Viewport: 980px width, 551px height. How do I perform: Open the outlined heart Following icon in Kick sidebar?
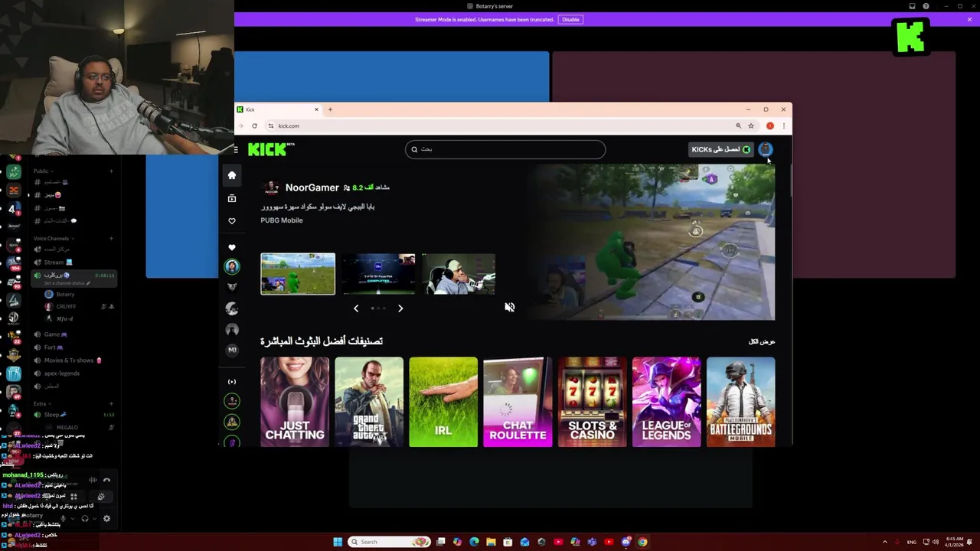(x=232, y=221)
